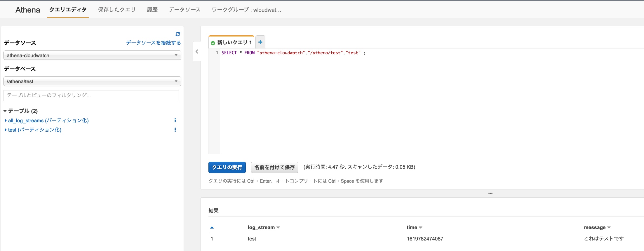Click into the SQL query editor line
The height and width of the screenshot is (251, 644).
pyautogui.click(x=293, y=53)
